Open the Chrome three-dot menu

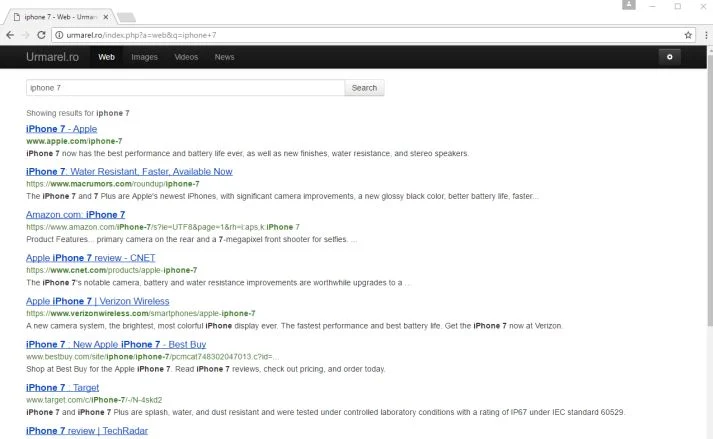coord(706,35)
